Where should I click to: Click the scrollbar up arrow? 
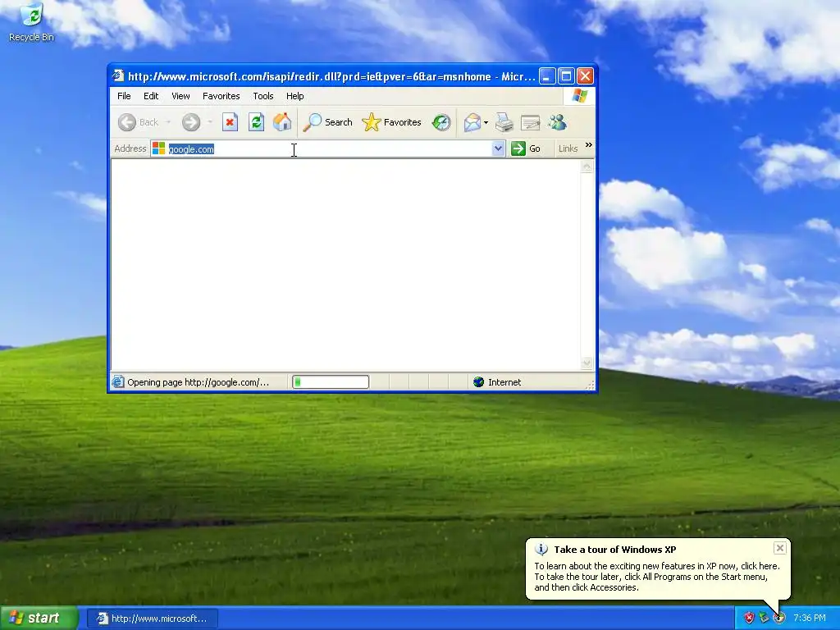[x=587, y=167]
